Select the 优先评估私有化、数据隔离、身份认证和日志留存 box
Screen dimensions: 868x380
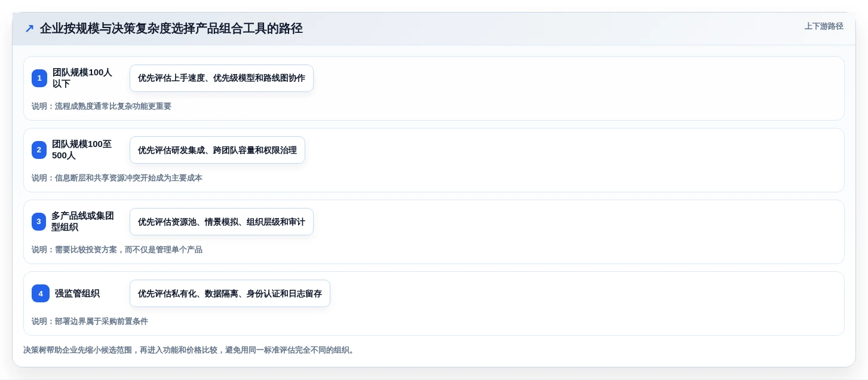click(230, 293)
